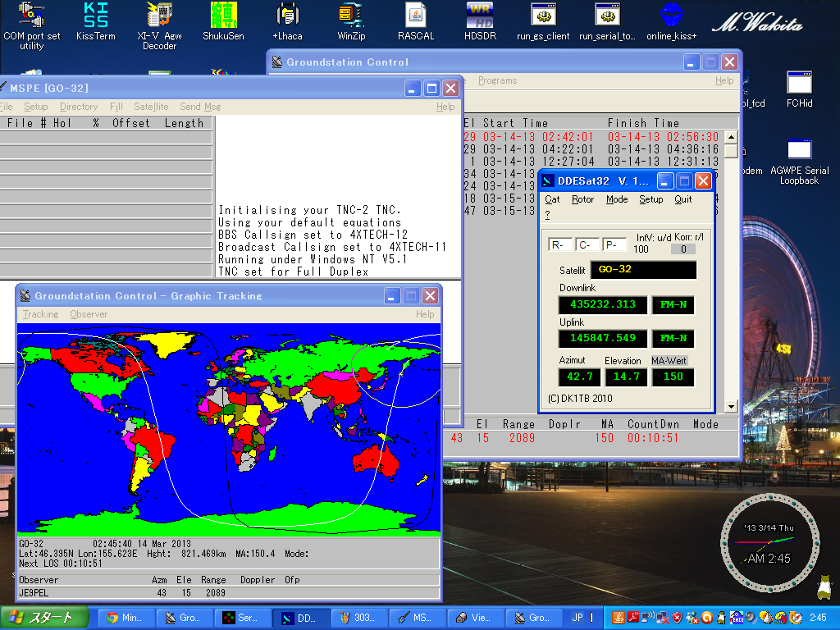This screenshot has height=630, width=840.
Task: Click the Length column header in MSPE
Action: coord(184,123)
